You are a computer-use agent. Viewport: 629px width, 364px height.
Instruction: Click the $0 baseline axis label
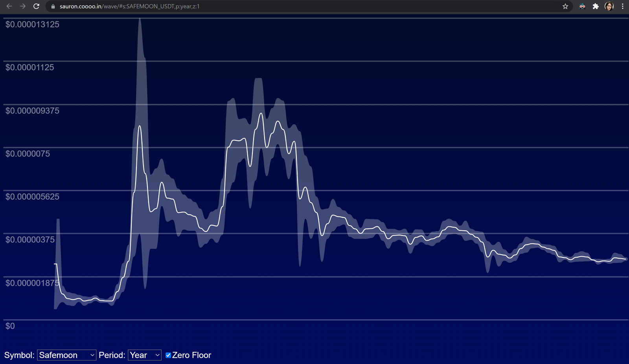click(10, 326)
